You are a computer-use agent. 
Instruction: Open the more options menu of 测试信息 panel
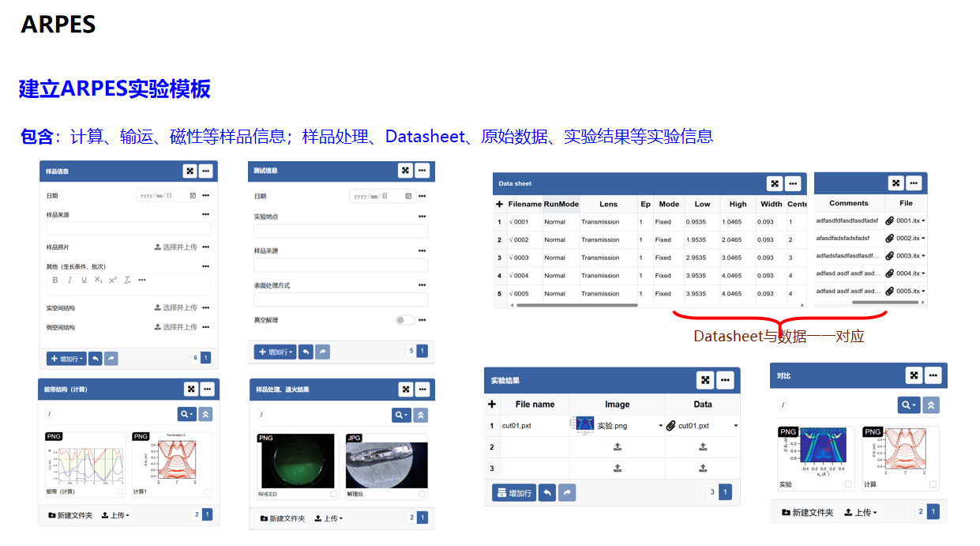pyautogui.click(x=422, y=171)
